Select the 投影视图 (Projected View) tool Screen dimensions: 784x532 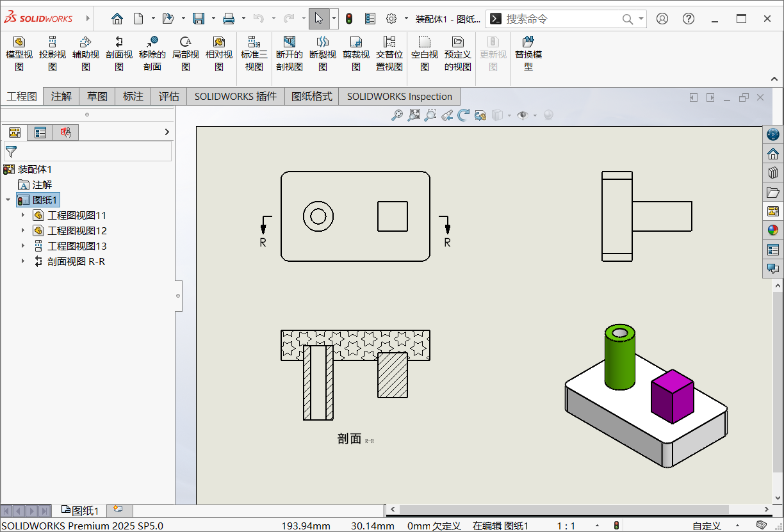pyautogui.click(x=53, y=54)
